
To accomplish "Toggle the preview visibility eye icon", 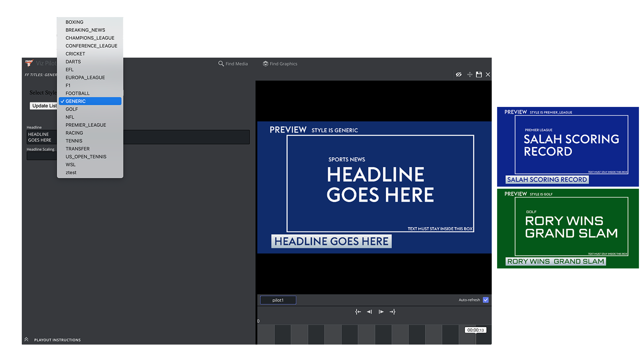I will (x=459, y=74).
